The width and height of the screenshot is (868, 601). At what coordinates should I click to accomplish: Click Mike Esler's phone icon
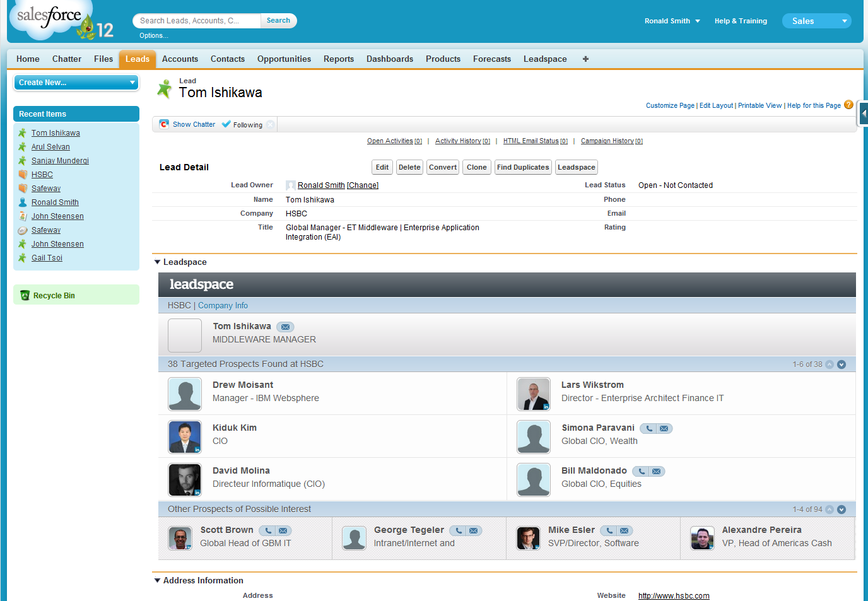click(x=609, y=531)
